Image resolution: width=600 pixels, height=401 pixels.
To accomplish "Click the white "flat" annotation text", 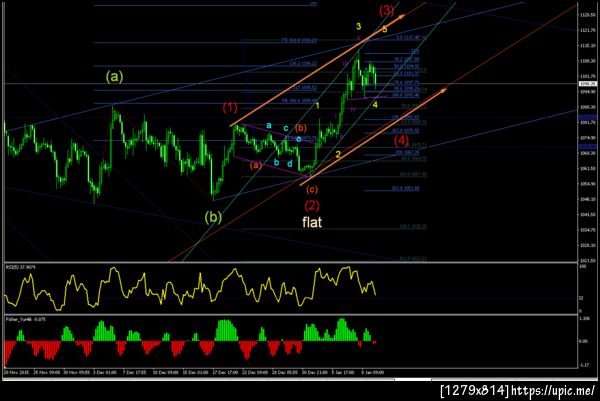I will pos(312,222).
